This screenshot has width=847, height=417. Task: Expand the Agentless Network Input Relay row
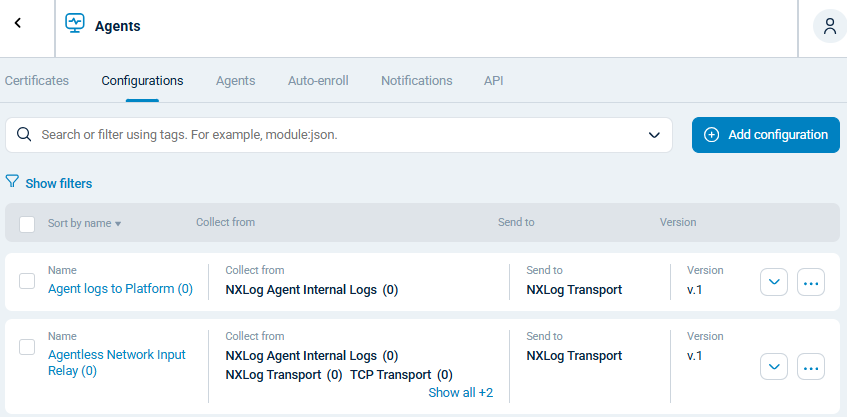coord(774,367)
